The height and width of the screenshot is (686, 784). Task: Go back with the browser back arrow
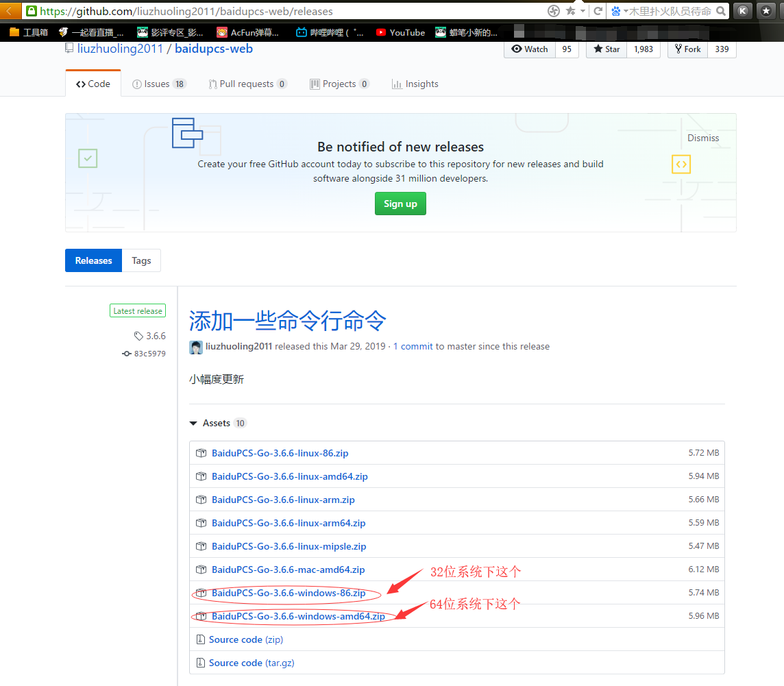(x=9, y=11)
